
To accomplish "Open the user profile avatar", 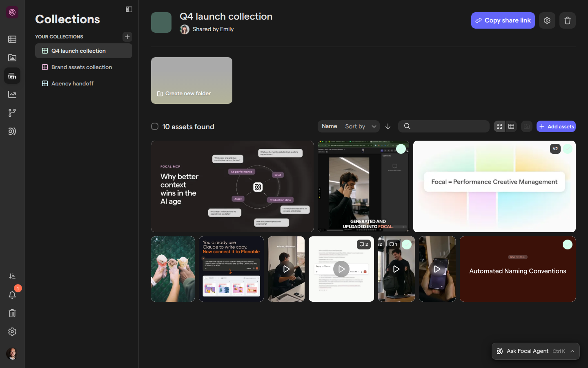I will (12, 354).
